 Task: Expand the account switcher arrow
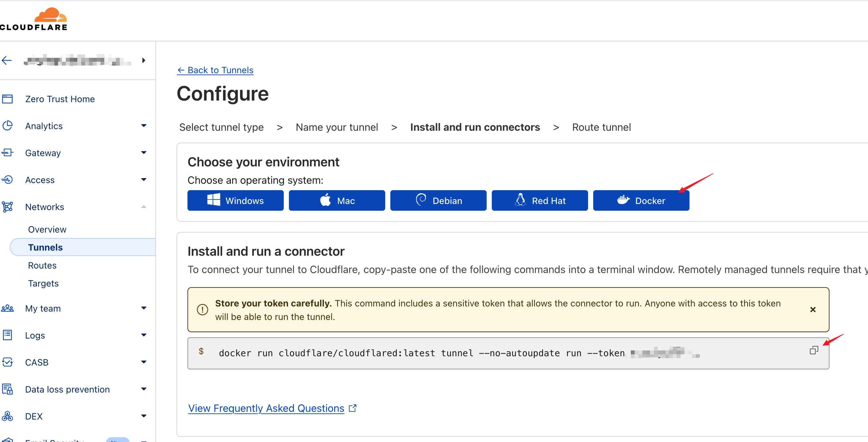[x=144, y=60]
